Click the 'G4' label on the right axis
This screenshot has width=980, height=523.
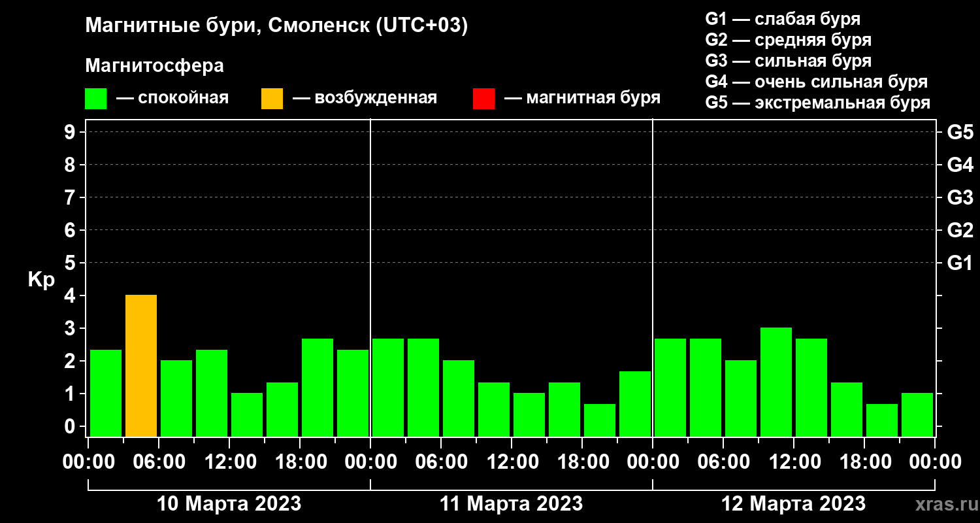tap(960, 165)
